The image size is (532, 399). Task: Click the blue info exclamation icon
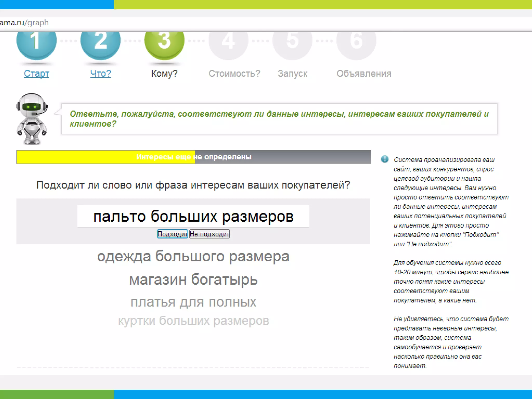point(384,159)
